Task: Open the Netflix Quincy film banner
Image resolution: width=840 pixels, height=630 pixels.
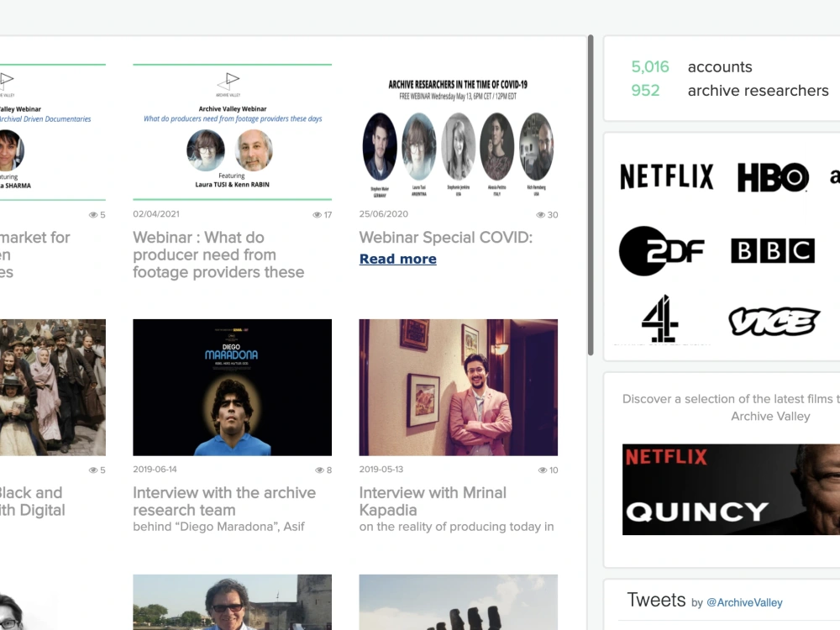Action: (731, 489)
